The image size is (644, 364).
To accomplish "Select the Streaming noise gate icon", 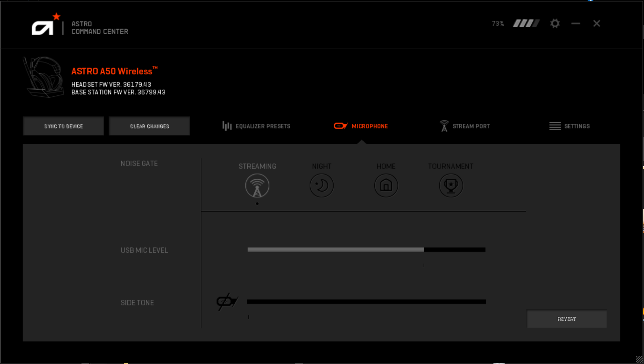I will tap(257, 186).
